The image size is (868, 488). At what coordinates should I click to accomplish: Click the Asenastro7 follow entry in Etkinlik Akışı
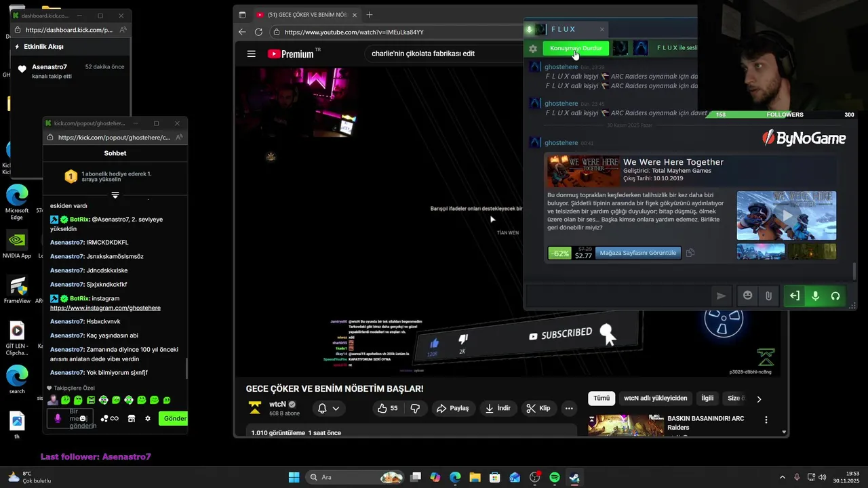point(71,71)
